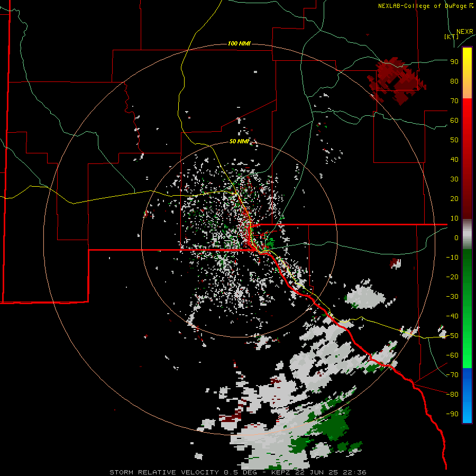
Task: Click the positive 30 scale value
Action: [x=454, y=179]
